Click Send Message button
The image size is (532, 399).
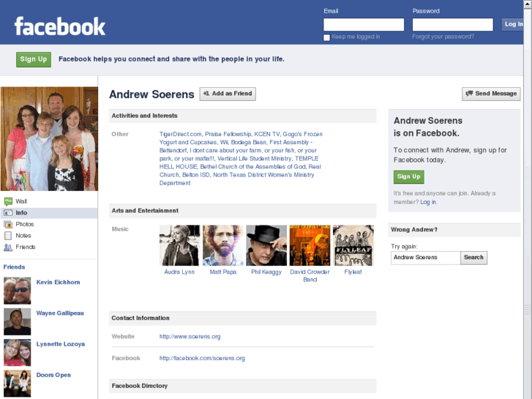[491, 94]
